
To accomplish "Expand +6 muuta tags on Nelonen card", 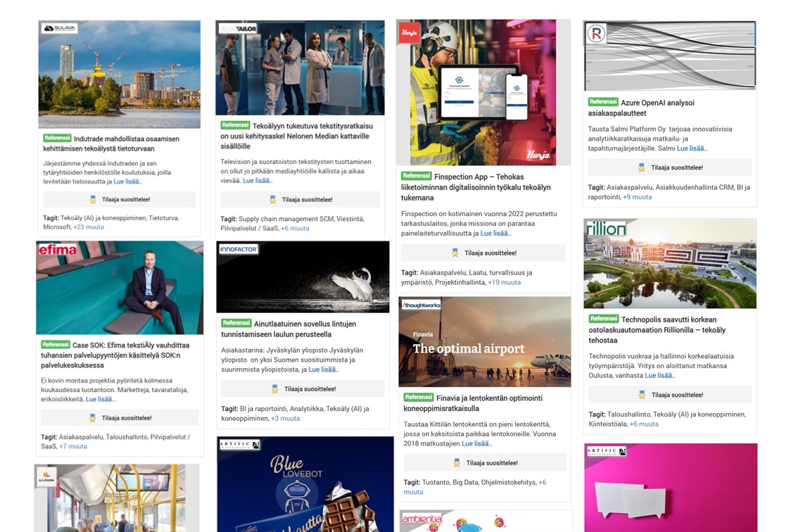I will tap(295, 228).
